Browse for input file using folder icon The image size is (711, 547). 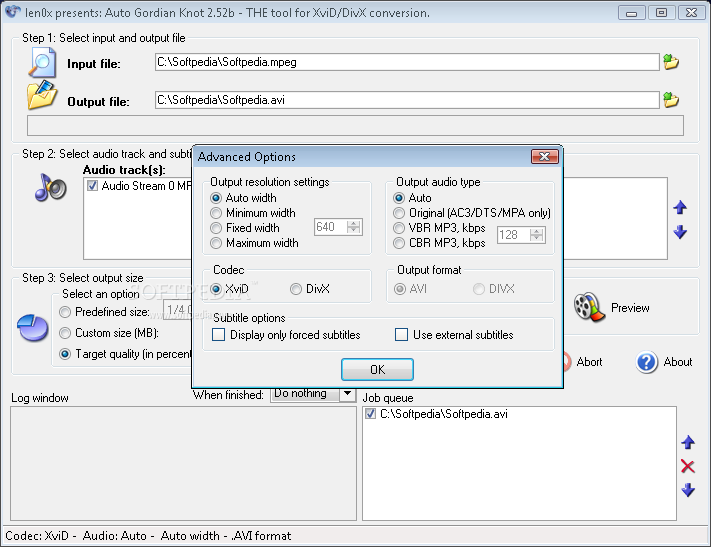pyautogui.click(x=671, y=62)
